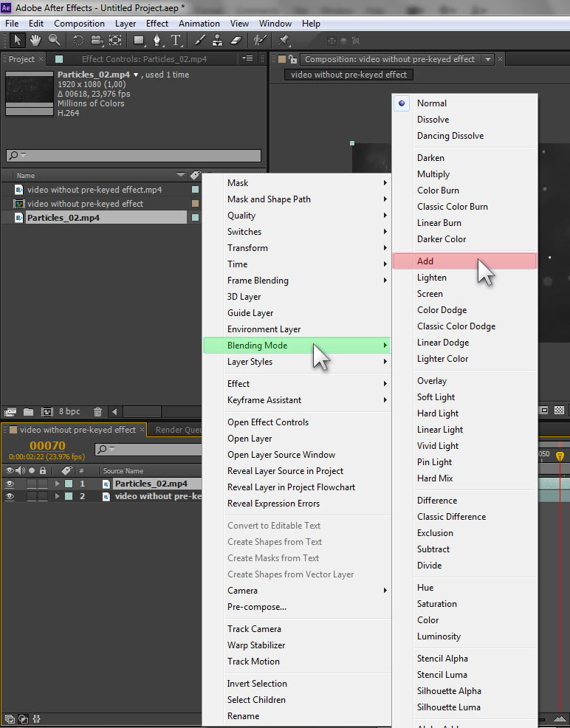Click the video without pre-keyed effect flowchart button
Viewport: 570px width, 728px height.
(x=348, y=75)
